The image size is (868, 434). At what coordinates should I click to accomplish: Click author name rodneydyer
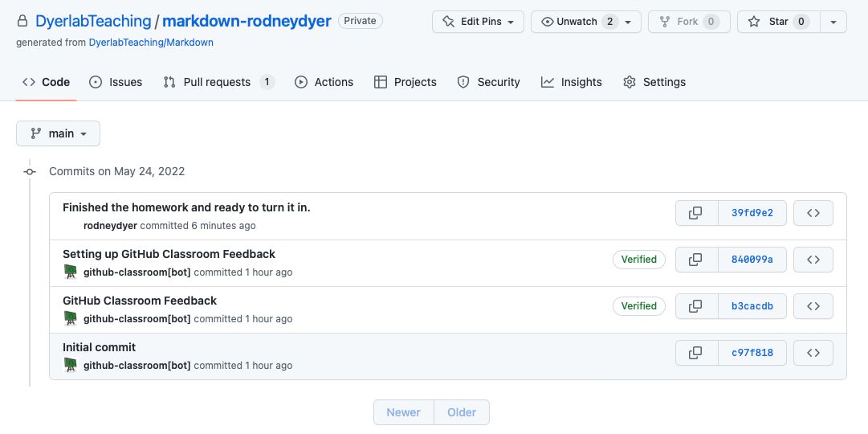tap(110, 226)
